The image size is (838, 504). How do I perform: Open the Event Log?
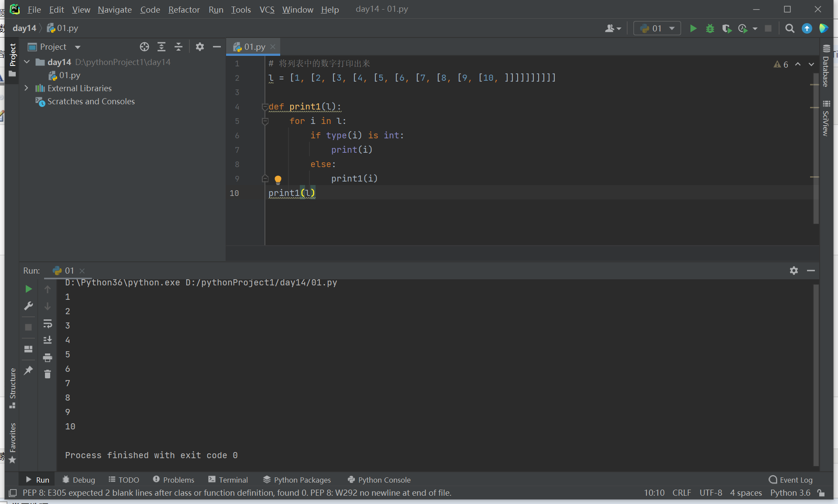(x=791, y=480)
